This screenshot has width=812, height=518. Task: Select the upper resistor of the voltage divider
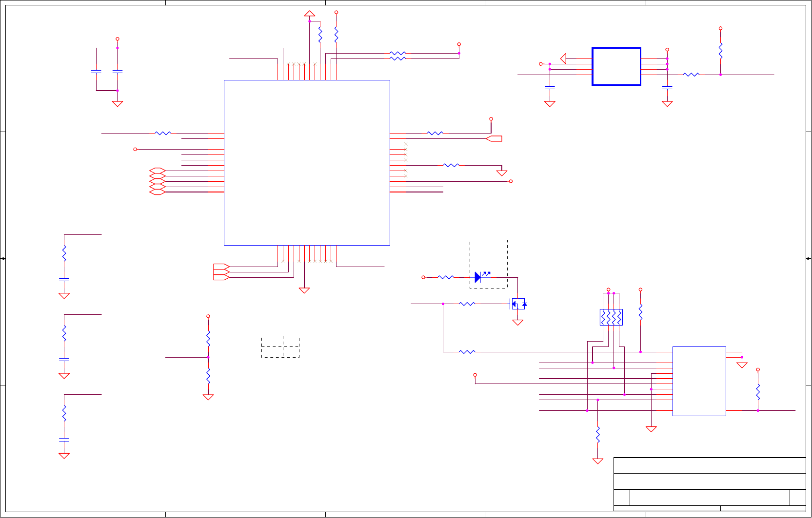(208, 339)
